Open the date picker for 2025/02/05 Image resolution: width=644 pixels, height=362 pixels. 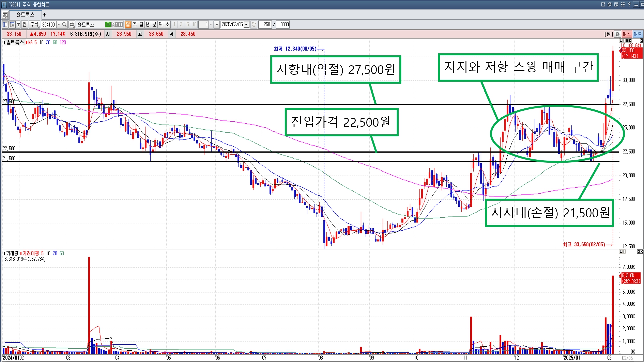[246, 24]
